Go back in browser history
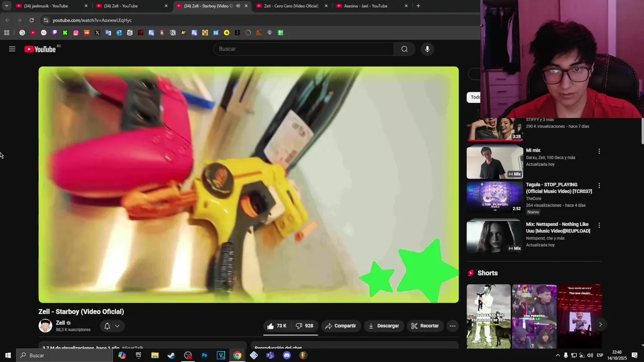The image size is (644, 362). click(7, 20)
